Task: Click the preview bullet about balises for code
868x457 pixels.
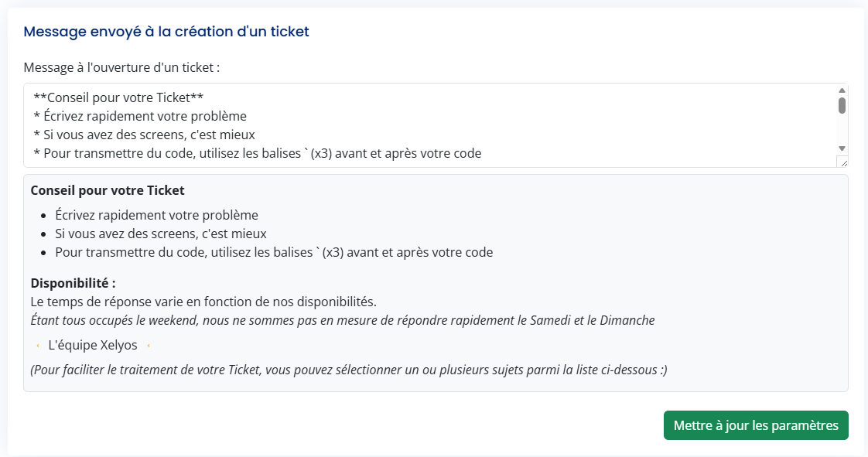Action: 274,252
